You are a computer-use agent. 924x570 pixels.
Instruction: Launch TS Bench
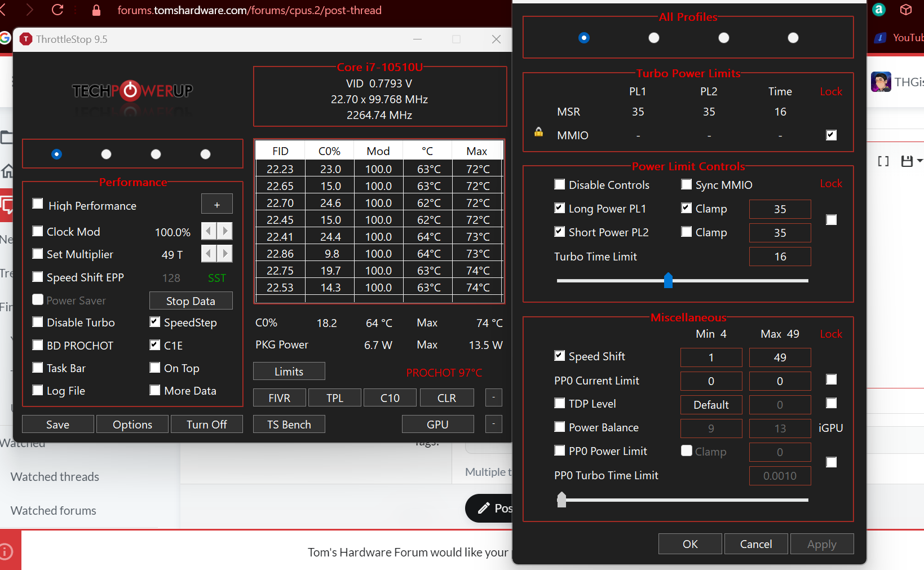point(289,425)
